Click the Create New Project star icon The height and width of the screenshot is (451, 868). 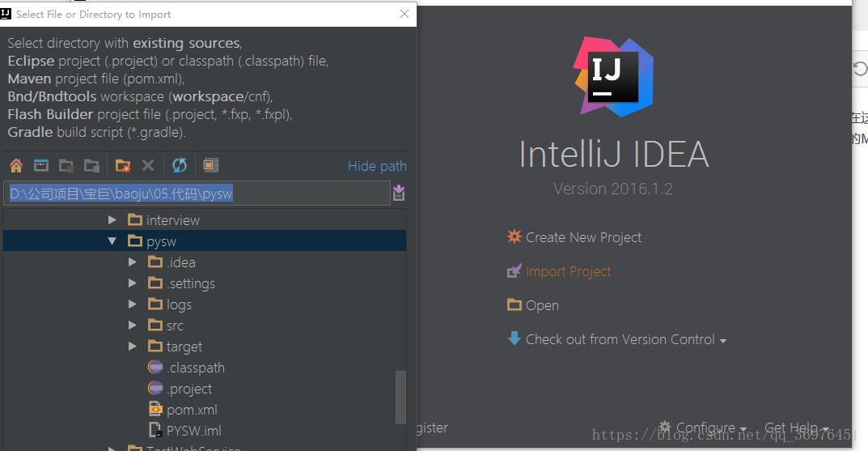coord(514,236)
